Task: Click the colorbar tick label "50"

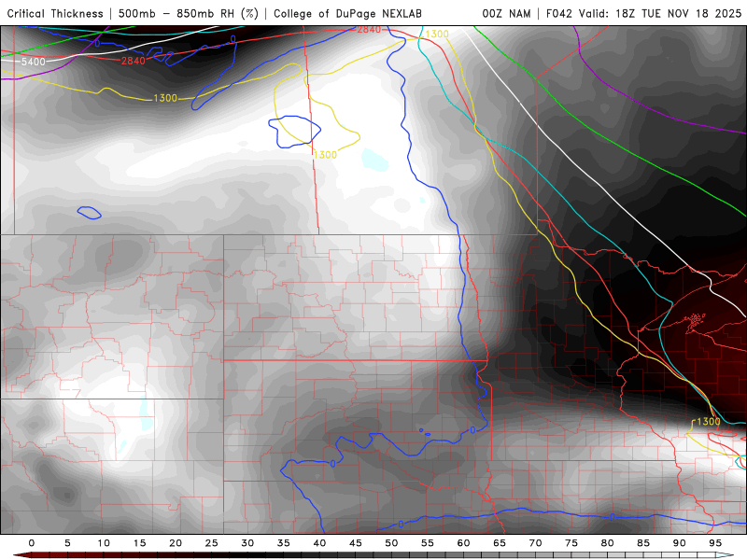Action: click(x=391, y=543)
